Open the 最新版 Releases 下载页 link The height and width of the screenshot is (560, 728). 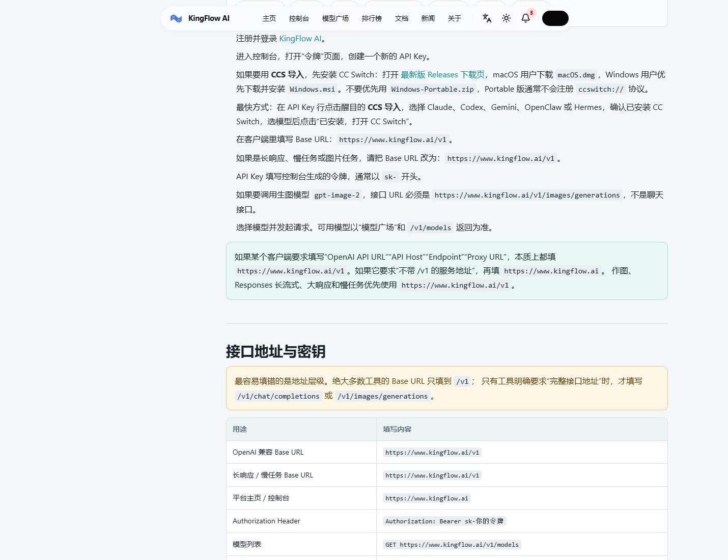(442, 75)
